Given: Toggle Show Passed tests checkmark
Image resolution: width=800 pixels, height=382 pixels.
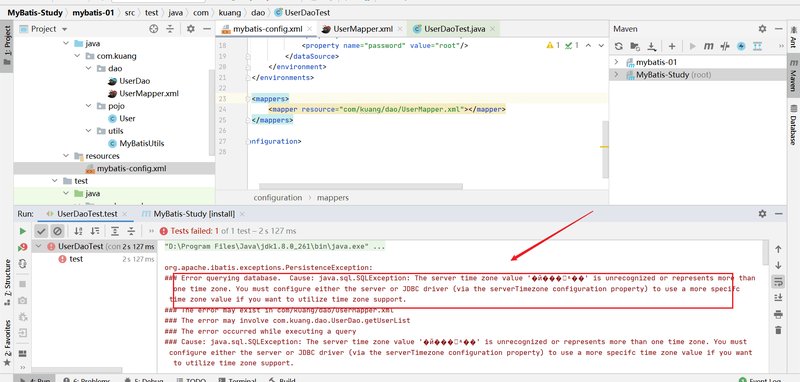Looking at the screenshot, I should tap(41, 231).
